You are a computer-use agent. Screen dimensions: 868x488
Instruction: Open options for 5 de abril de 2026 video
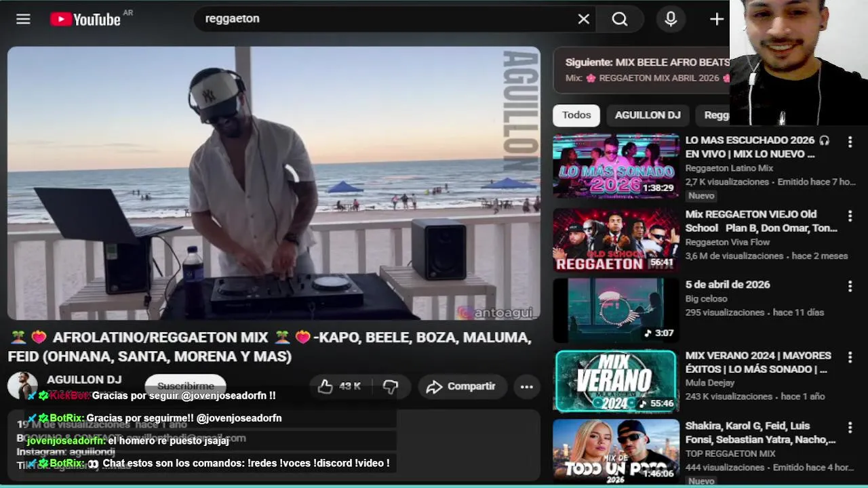click(x=850, y=286)
